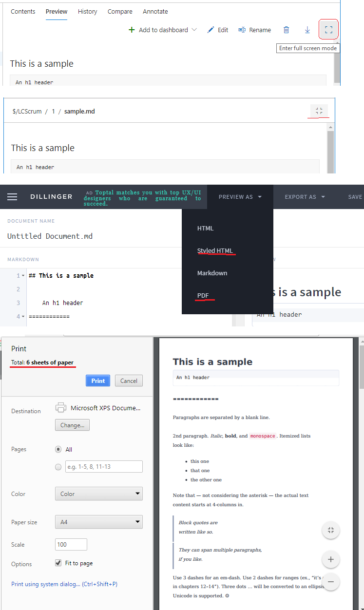Click the Untitled Document.md name field
This screenshot has width=364, height=610.
point(50,236)
